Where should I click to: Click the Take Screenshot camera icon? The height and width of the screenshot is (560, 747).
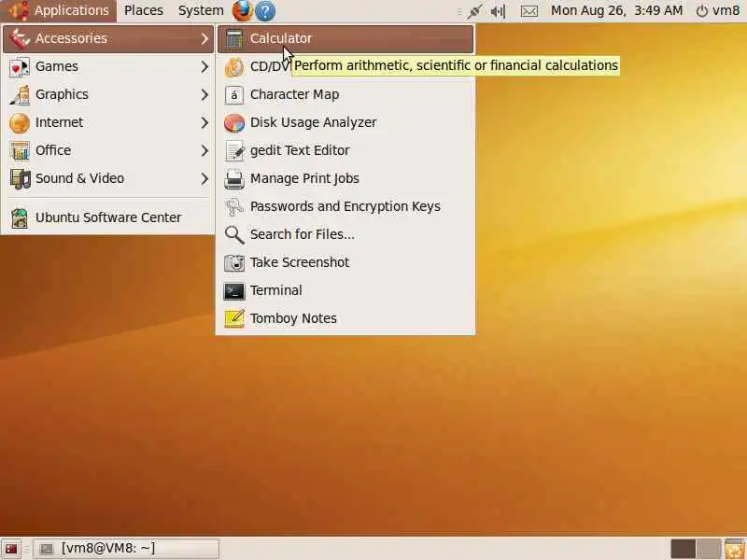coord(234,263)
